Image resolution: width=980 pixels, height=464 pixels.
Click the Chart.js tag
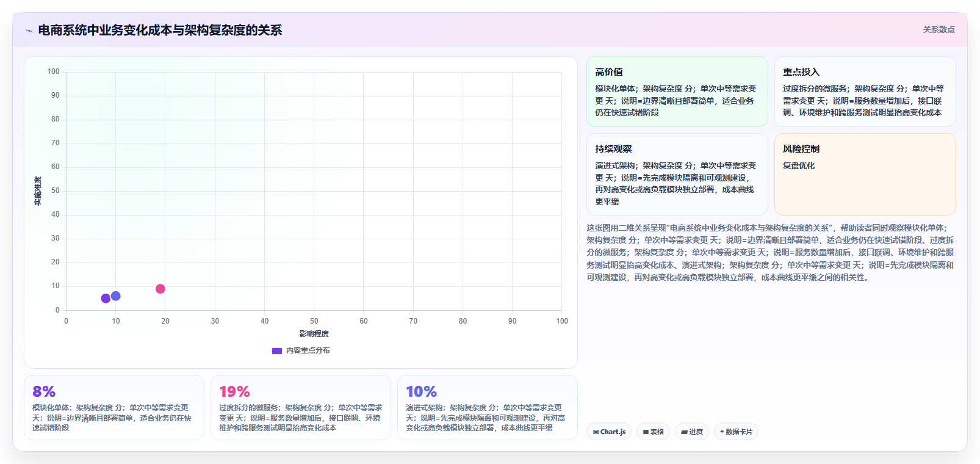click(x=610, y=432)
